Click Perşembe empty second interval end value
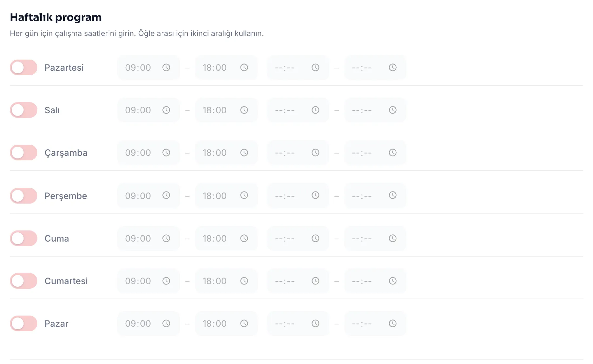 pos(362,196)
